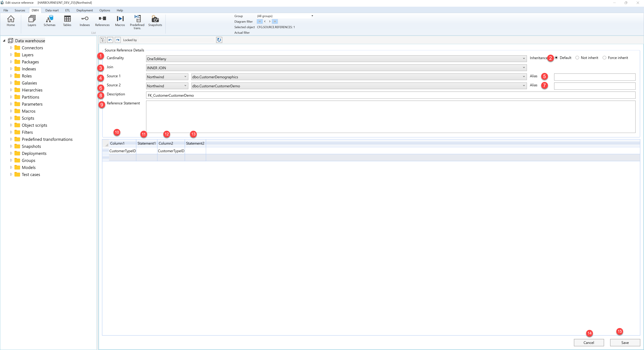Click the Cancel button

[x=588, y=342]
